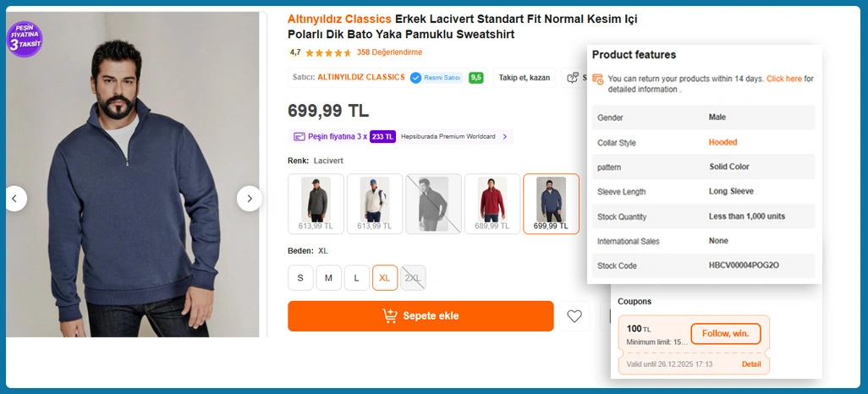Open the coupon 'Detail' link

tap(751, 364)
